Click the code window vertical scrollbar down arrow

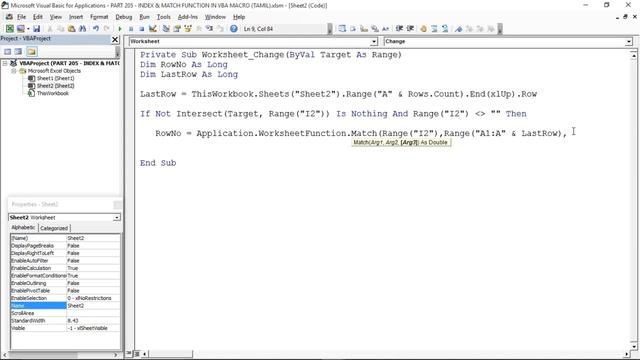pos(633,346)
